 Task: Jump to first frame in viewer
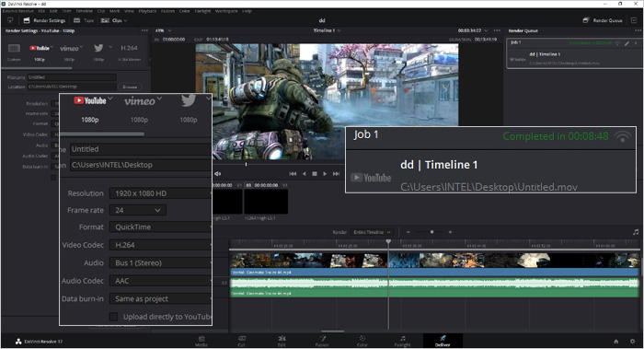click(x=293, y=174)
